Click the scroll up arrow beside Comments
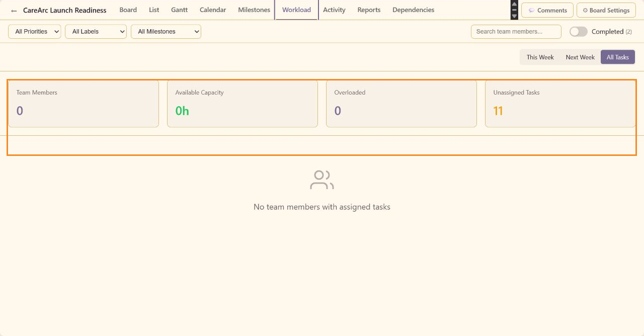 pos(514,4)
